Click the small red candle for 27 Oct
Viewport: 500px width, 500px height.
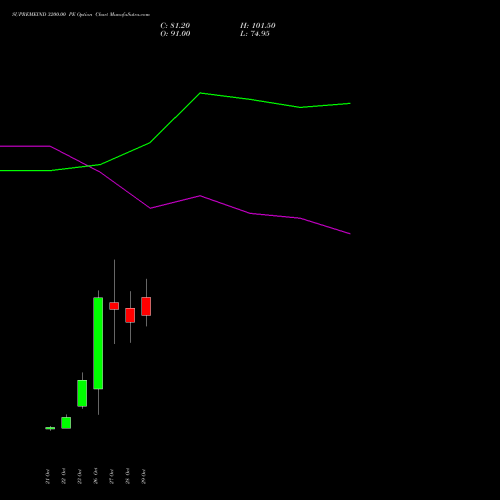114,306
